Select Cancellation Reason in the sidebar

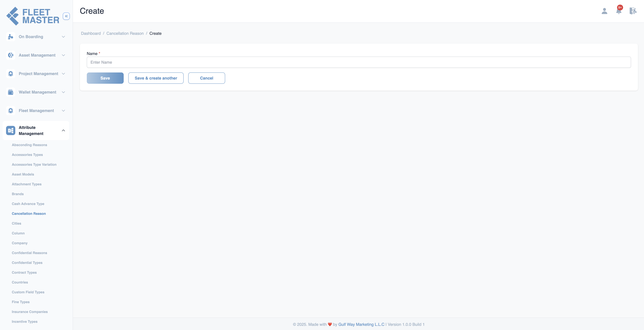(29, 214)
